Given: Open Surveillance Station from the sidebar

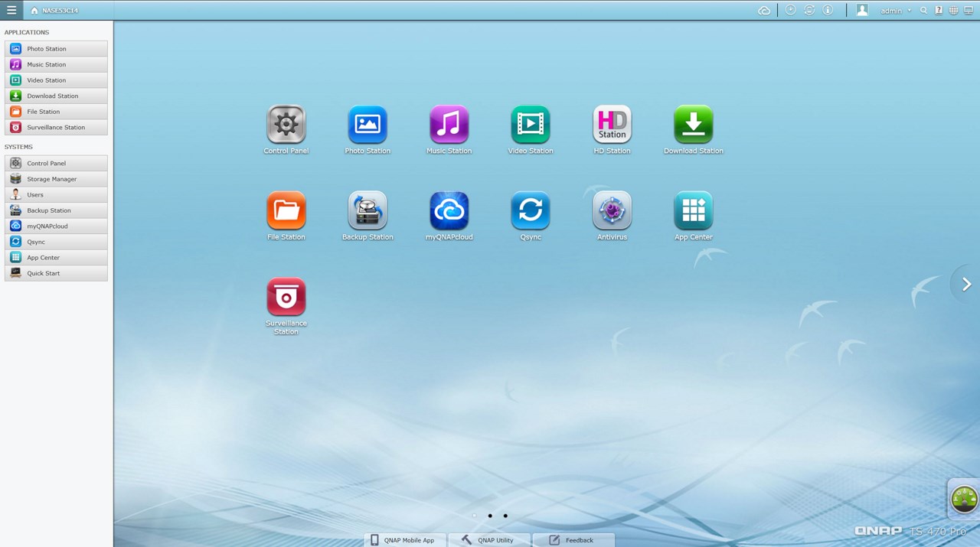Looking at the screenshot, I should tap(56, 127).
